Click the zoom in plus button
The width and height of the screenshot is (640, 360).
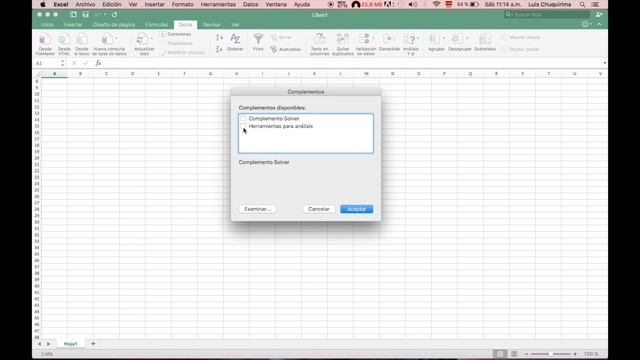click(575, 354)
